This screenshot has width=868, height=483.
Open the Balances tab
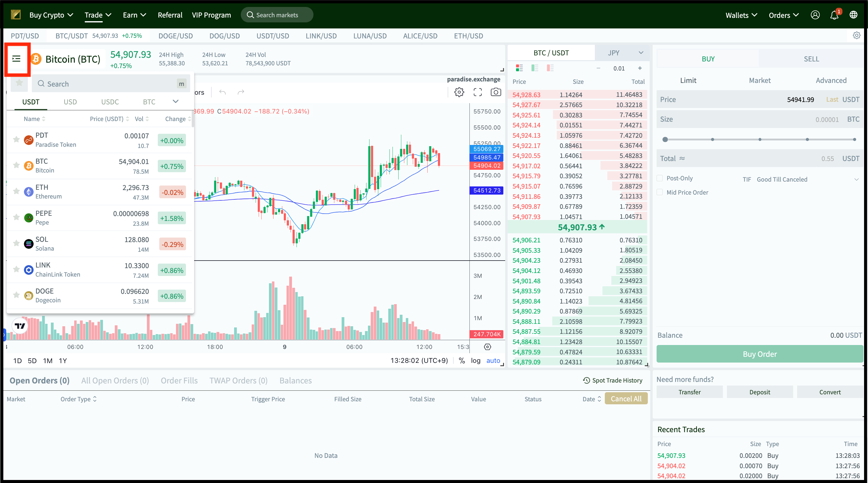click(296, 380)
